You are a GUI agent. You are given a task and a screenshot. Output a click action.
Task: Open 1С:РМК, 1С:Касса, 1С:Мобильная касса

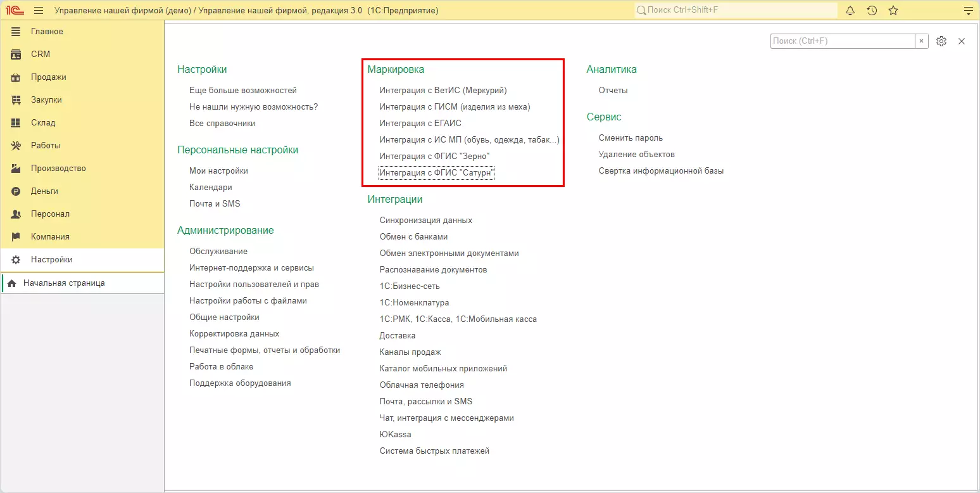click(x=458, y=319)
